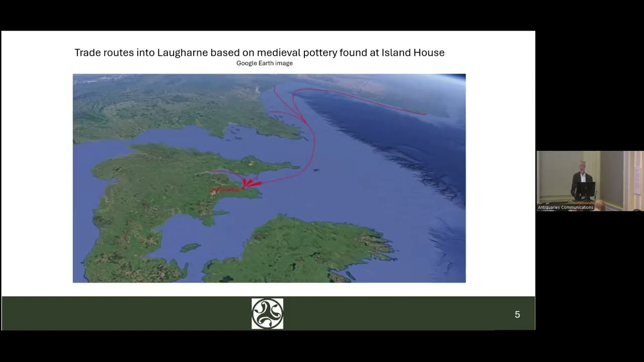Click the red Laugharne label on the map

pos(224,190)
